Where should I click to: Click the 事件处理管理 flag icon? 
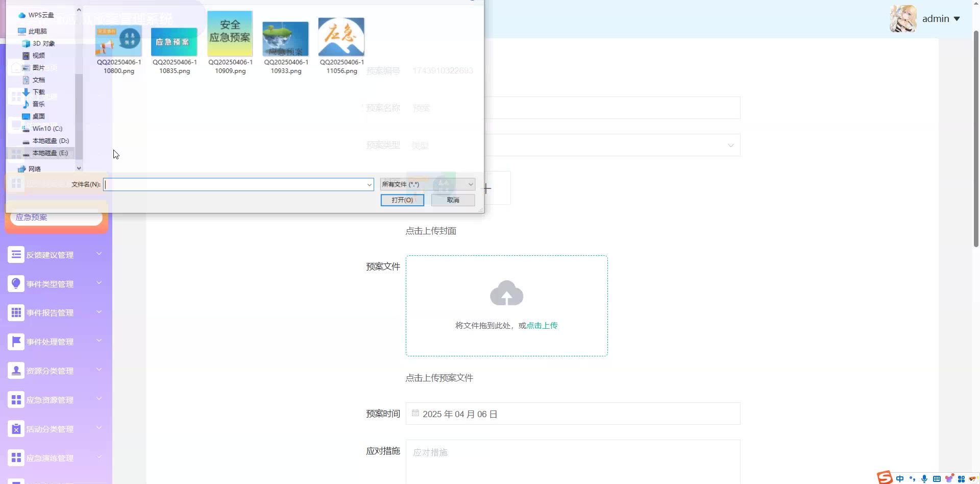(x=16, y=341)
